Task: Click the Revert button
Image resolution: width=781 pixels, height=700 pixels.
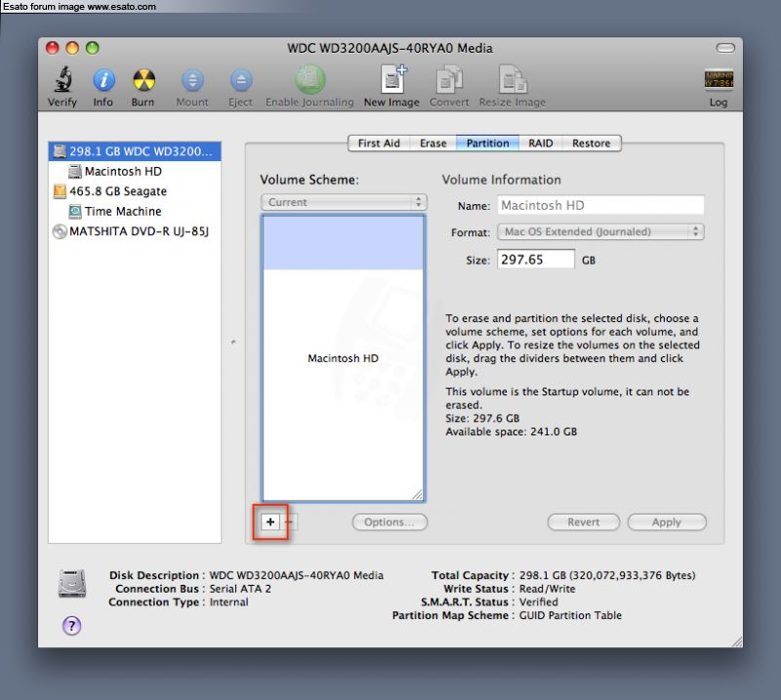Action: 583,522
